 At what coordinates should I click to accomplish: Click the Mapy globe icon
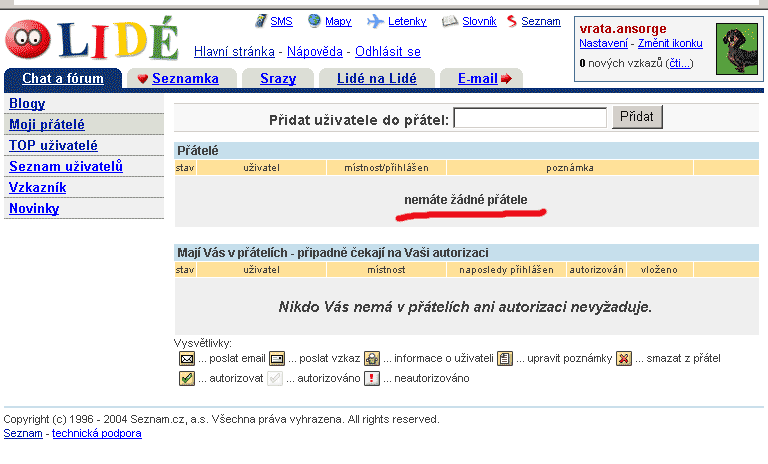[314, 21]
